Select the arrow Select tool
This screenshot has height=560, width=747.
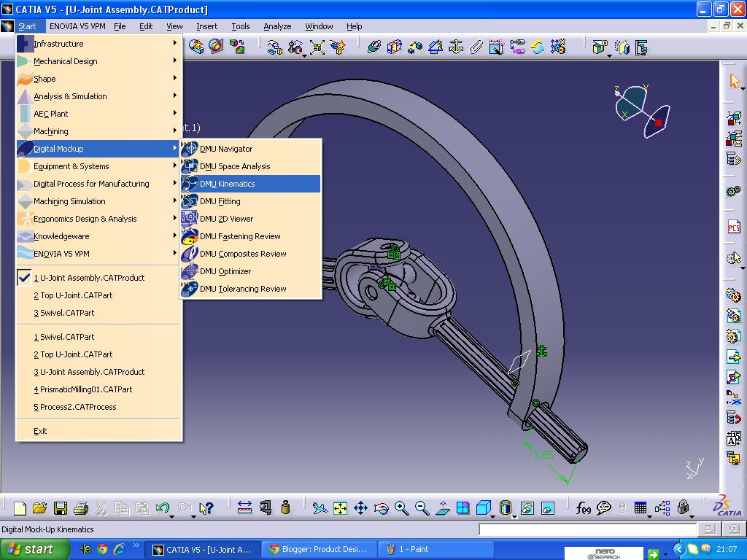(735, 82)
